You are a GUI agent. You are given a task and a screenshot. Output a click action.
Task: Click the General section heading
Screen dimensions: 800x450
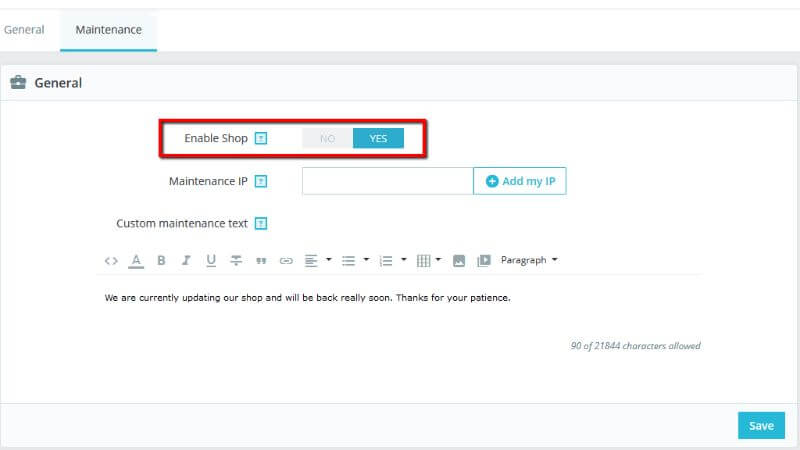(x=58, y=83)
